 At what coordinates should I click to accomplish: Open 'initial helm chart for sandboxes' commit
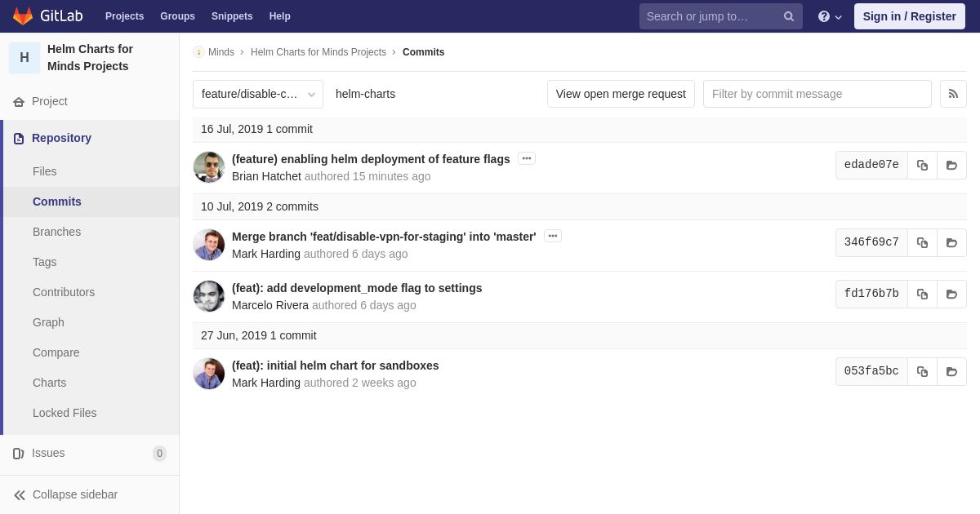336,366
